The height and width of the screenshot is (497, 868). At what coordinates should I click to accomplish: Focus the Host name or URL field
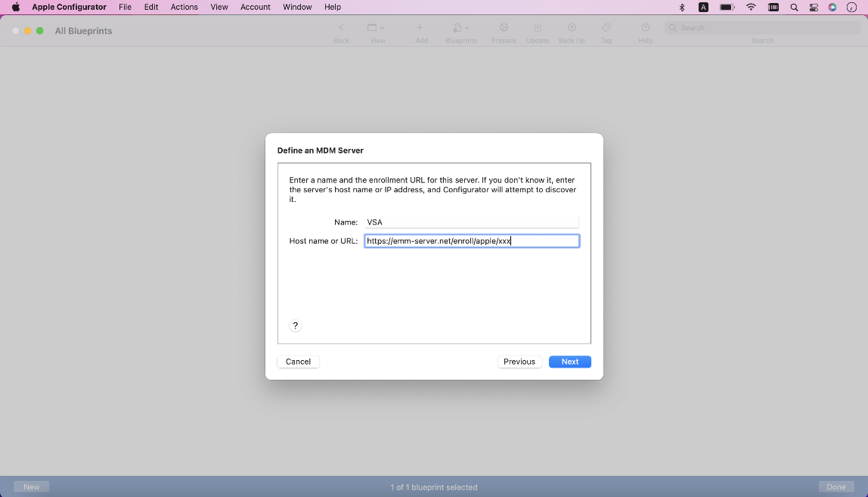pos(471,241)
